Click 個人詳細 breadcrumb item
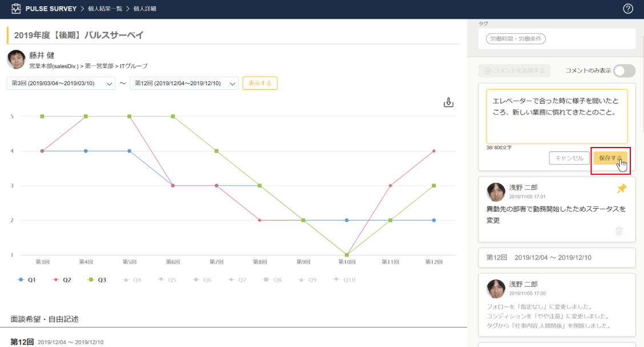This screenshot has width=644, height=347. (146, 9)
